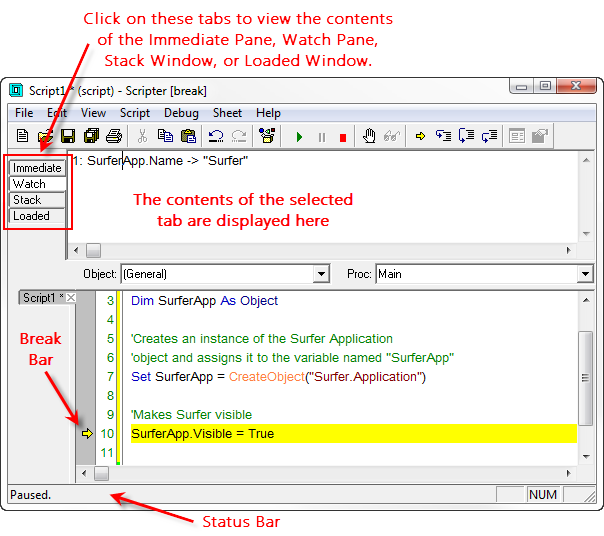The height and width of the screenshot is (536, 604).
Task: Click the Quick Watch glasses icon
Action: (x=392, y=136)
